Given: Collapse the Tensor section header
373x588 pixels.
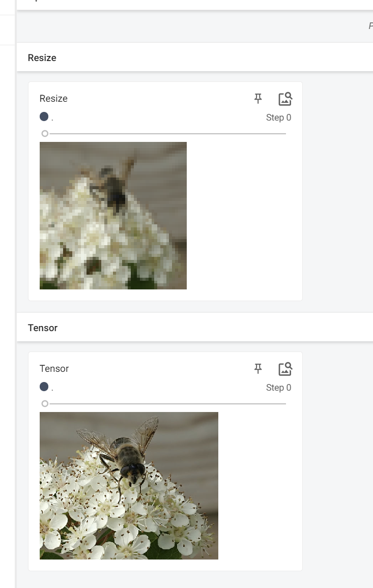Looking at the screenshot, I should (195, 328).
